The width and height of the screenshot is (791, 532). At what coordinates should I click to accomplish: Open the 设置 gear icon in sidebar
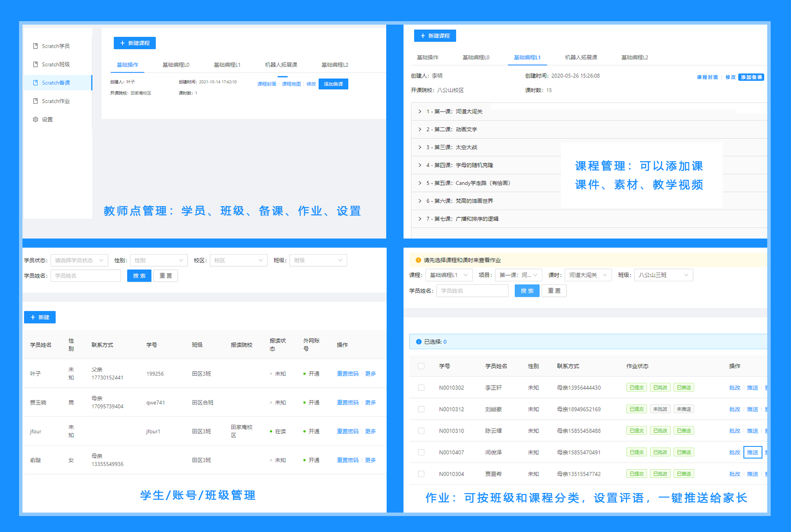tap(35, 119)
